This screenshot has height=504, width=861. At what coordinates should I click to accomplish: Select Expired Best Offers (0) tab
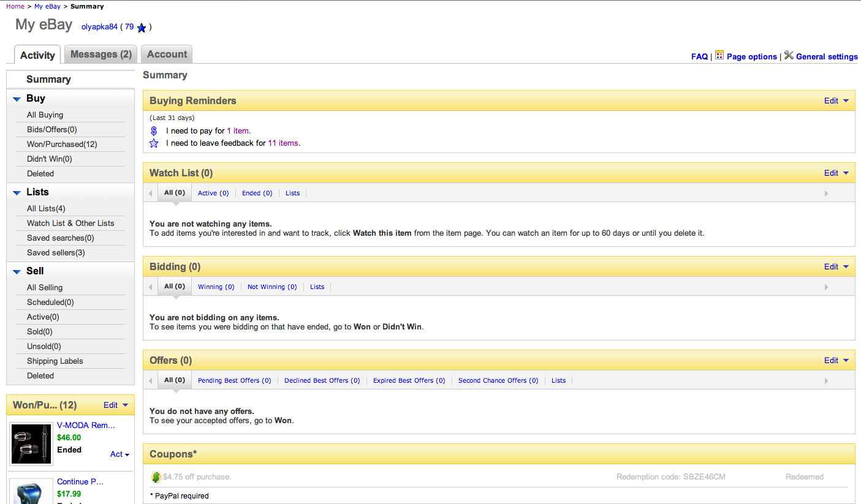click(409, 381)
